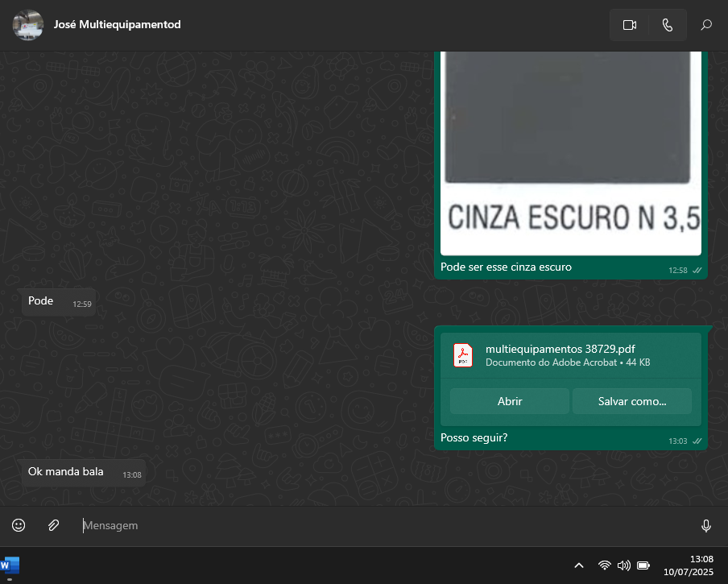Select the "Ok manda bala" message
728x584 pixels.
coord(66,472)
